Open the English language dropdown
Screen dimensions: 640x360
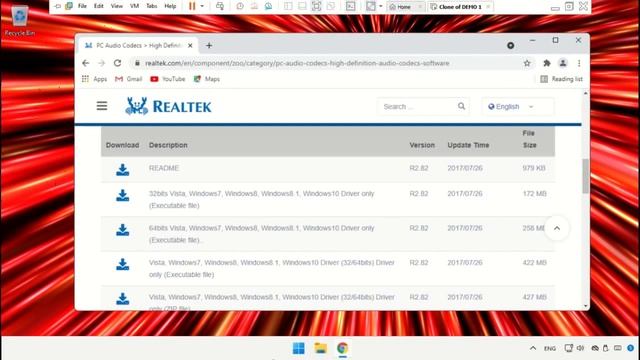click(x=518, y=107)
